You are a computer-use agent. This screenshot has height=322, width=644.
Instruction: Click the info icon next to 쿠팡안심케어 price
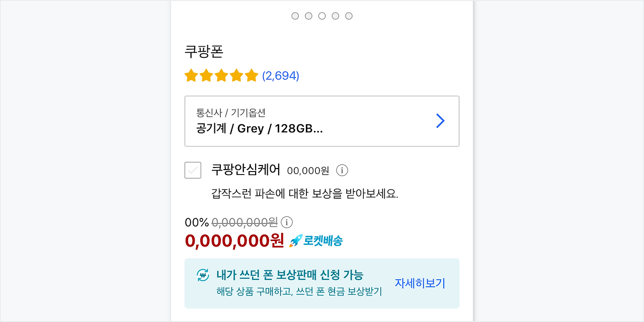[x=342, y=170]
